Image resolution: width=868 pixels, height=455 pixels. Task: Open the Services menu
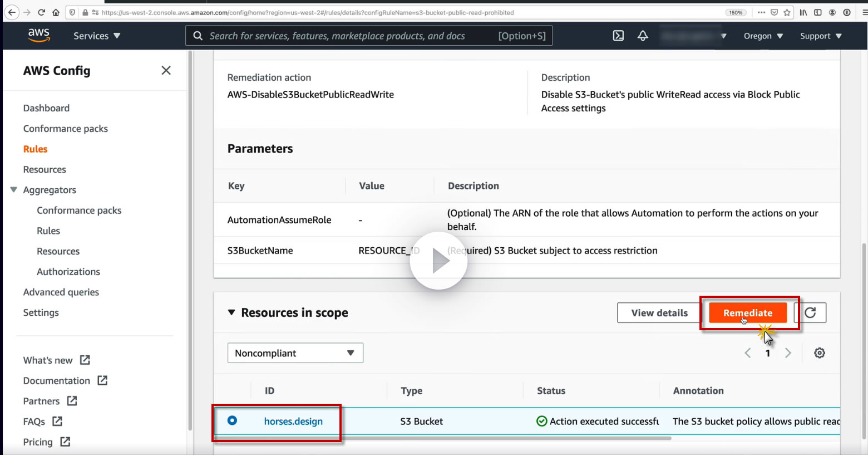point(97,36)
